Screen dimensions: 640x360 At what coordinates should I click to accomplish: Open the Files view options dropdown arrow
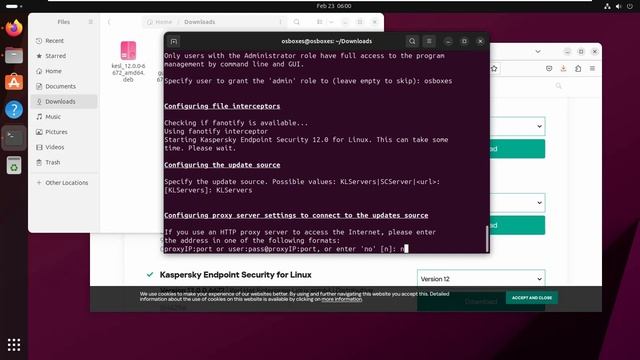[x=331, y=22]
